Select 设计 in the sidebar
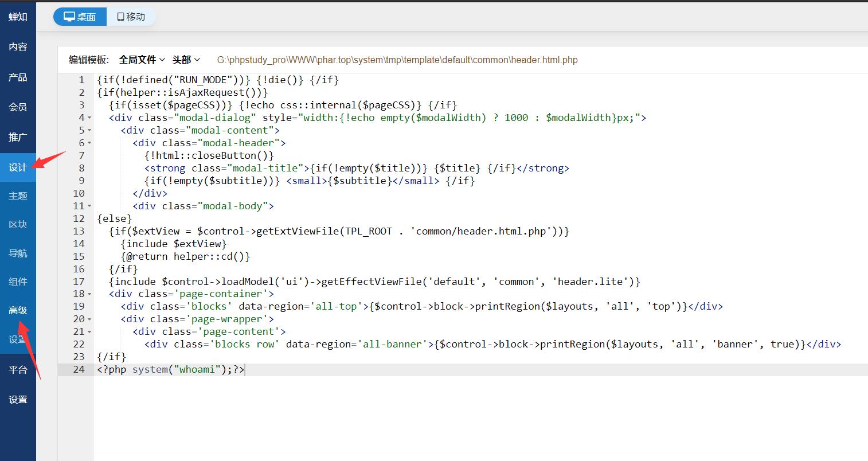Viewport: 868px width, 461px height. (18, 167)
